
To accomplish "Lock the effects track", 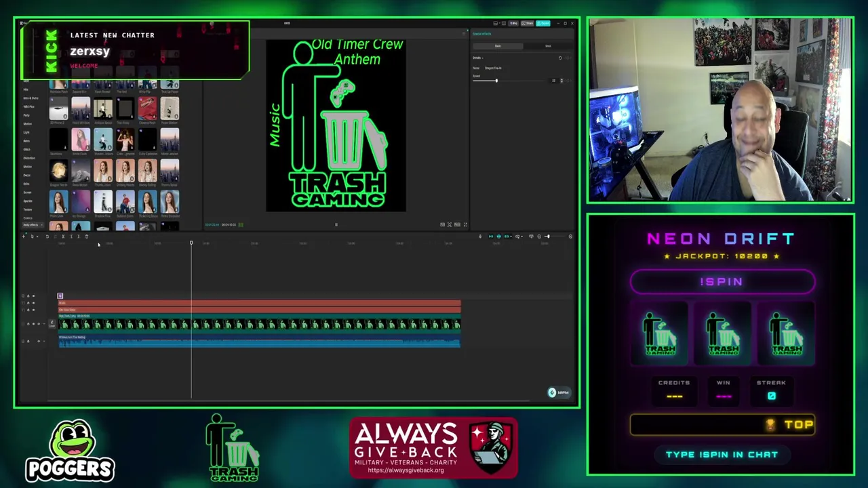I will (28, 296).
